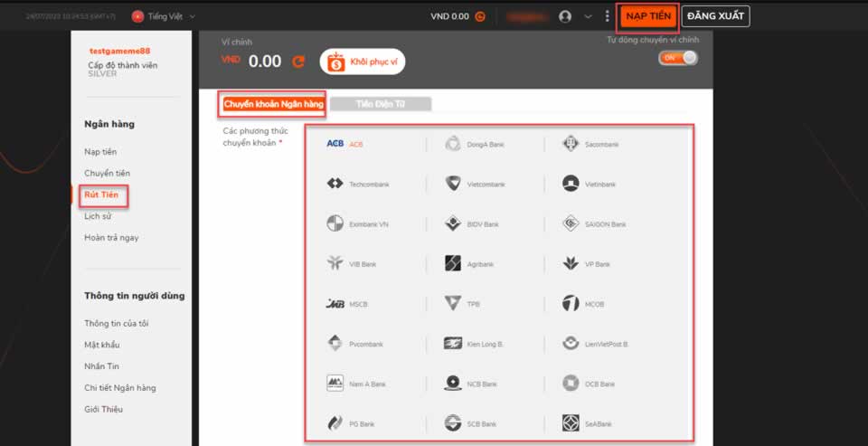Image resolution: width=868 pixels, height=446 pixels.
Task: Open Hoàn trả ngay in sidebar
Action: coord(111,238)
